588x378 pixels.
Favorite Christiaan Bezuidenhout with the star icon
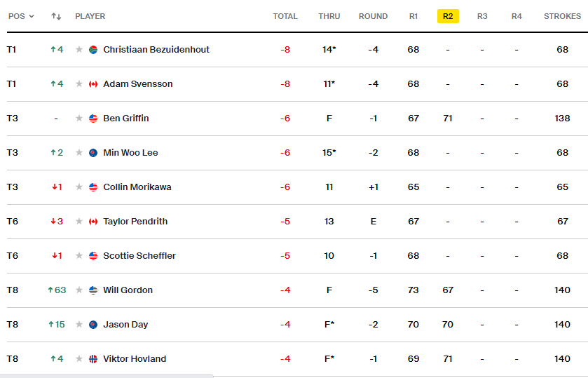(80, 50)
